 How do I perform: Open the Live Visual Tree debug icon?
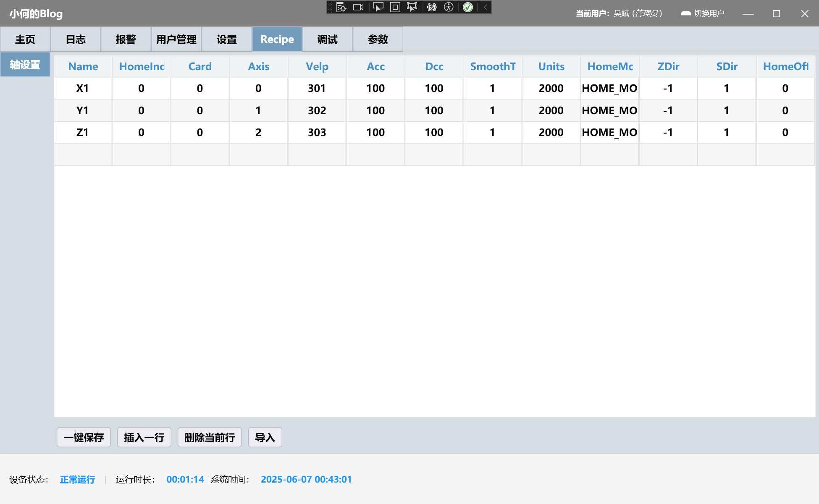tap(341, 7)
